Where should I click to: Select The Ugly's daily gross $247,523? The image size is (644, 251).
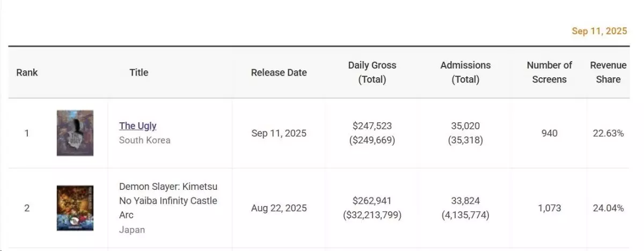click(x=372, y=126)
